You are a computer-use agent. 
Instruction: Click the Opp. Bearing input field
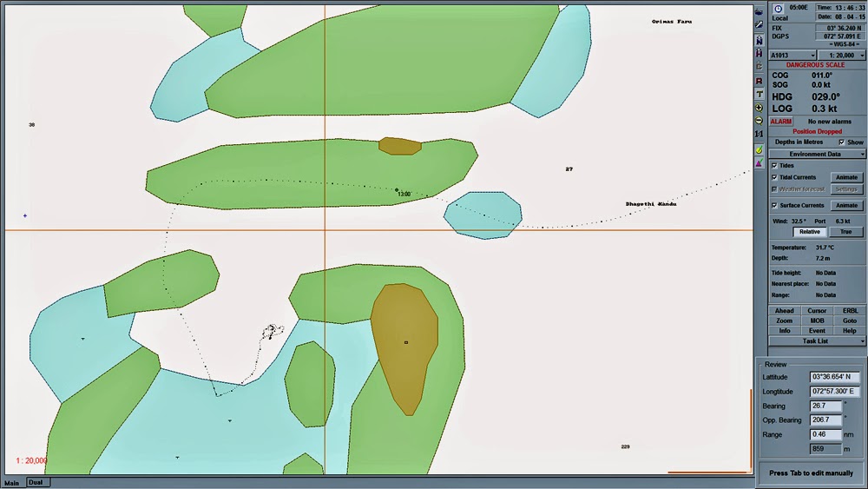coord(826,420)
